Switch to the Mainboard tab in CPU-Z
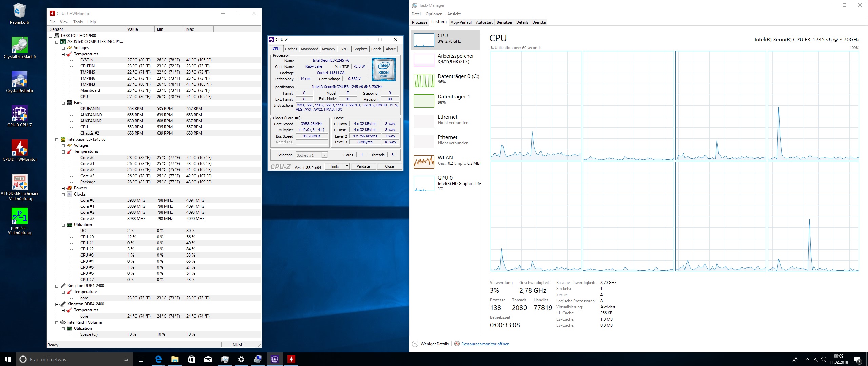Image resolution: width=868 pixels, height=366 pixels. [x=309, y=49]
